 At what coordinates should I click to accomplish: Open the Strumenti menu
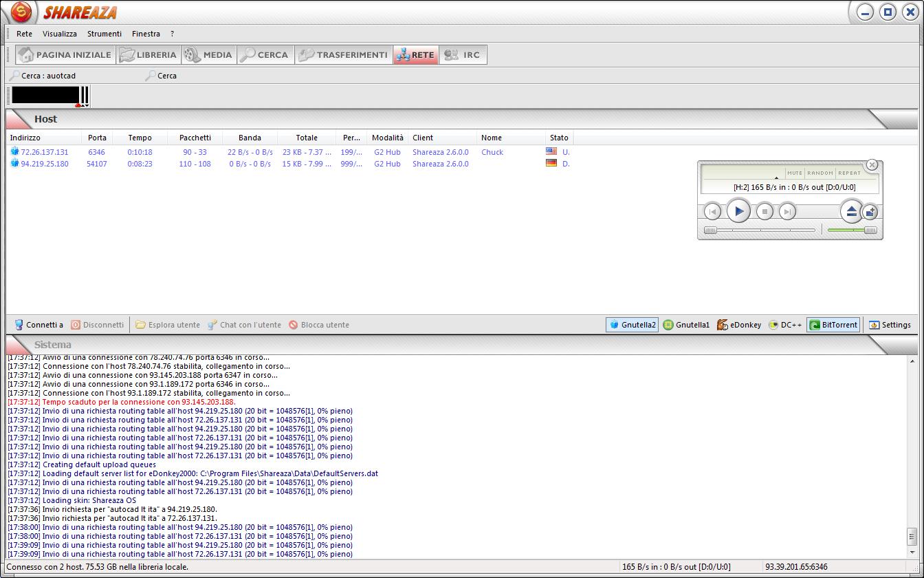tap(104, 34)
